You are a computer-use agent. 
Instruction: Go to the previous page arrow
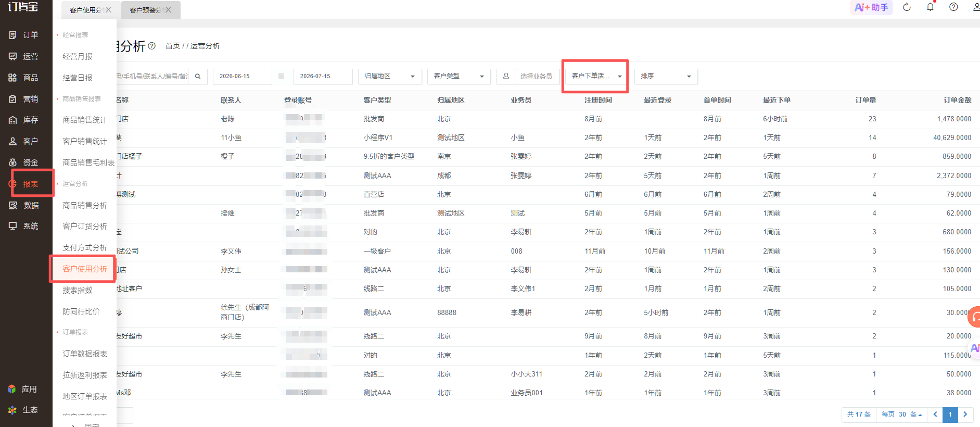pyautogui.click(x=935, y=415)
